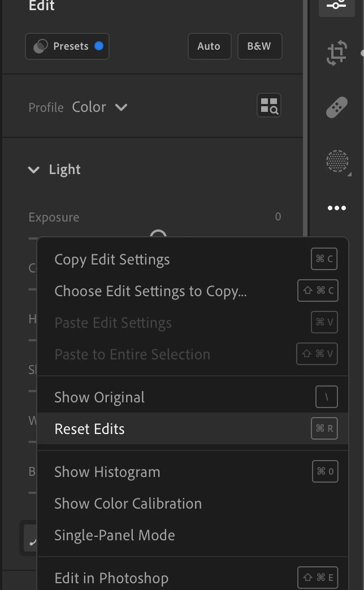The image size is (364, 590).
Task: Select the Crop and Rotate tool
Action: 337,54
